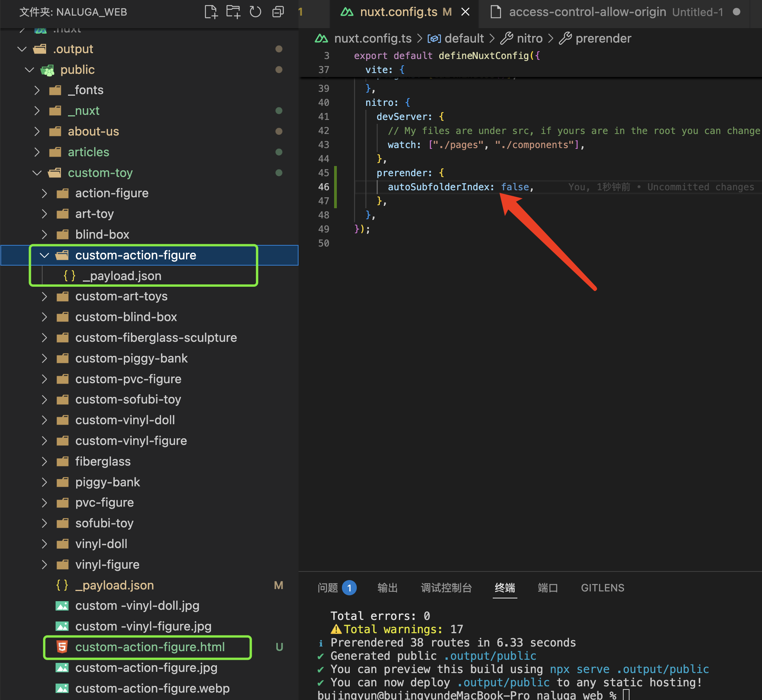Switch to the GITLENS panel tab

602,588
